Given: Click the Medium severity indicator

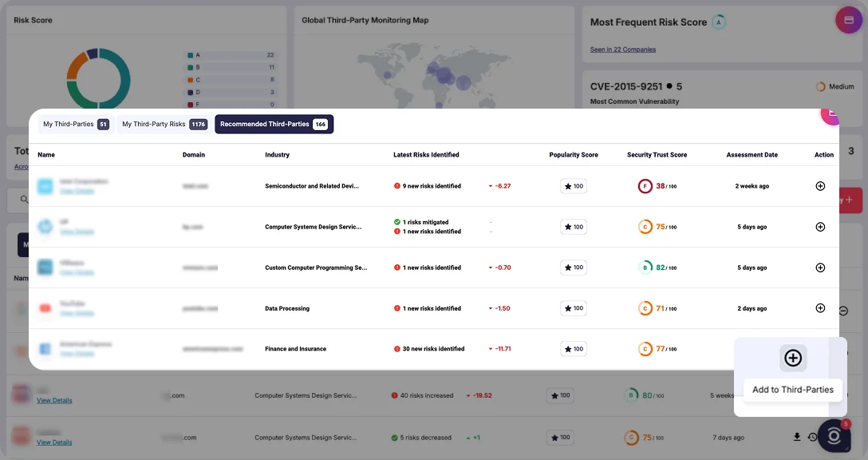Looking at the screenshot, I should [835, 86].
